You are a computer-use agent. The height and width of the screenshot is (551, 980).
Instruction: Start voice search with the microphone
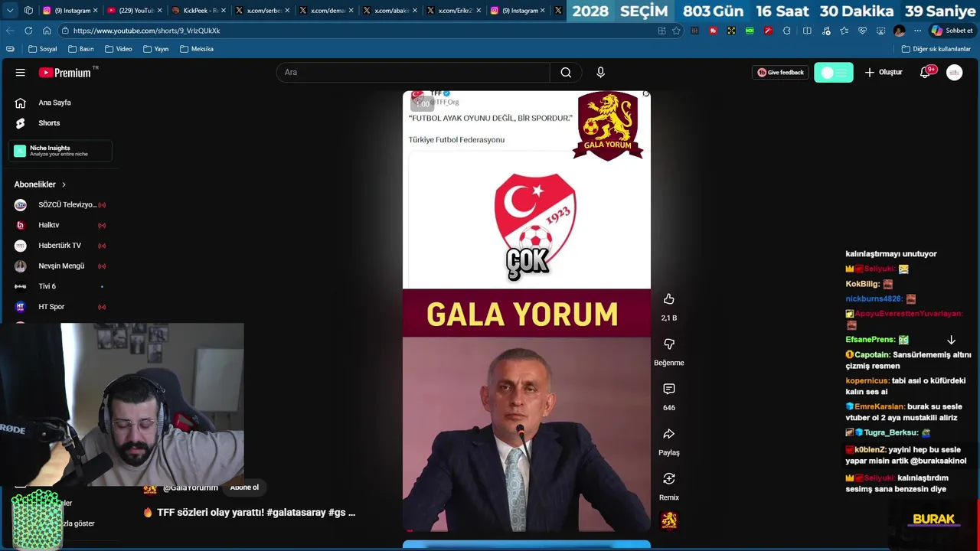[x=600, y=73]
